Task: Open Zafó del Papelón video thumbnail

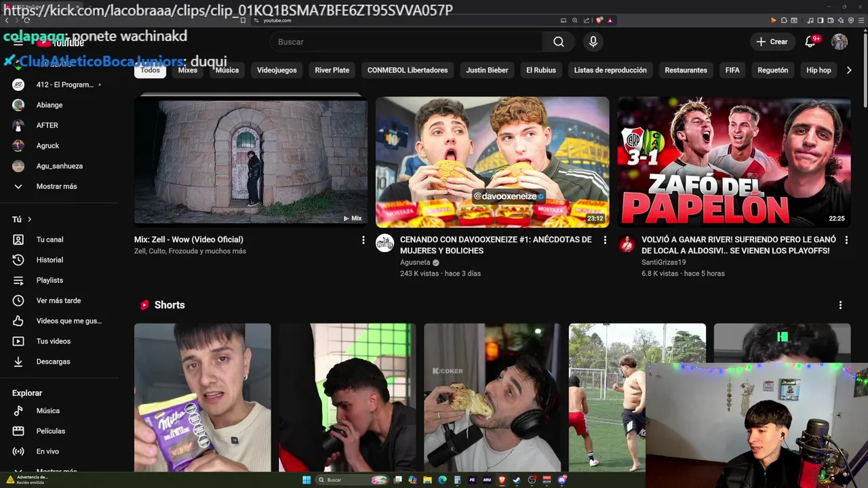Action: [x=734, y=162]
